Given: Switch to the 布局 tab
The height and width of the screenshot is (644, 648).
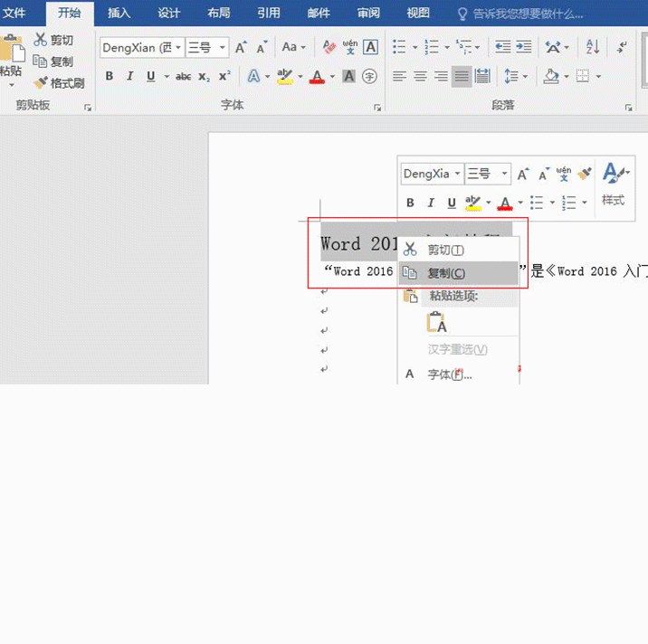Looking at the screenshot, I should [219, 13].
